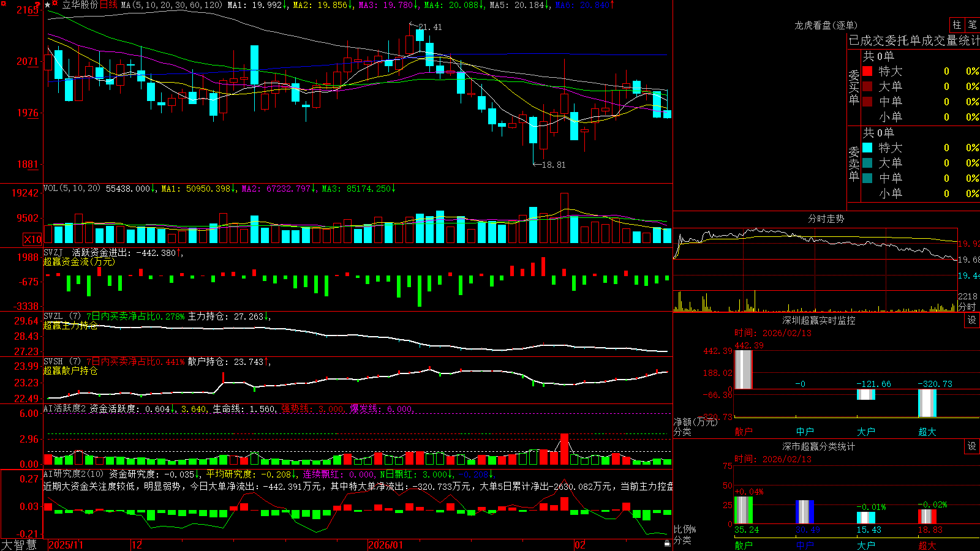Click the 委买单 vertical section label
Viewport: 980px width, 551px height.
(854, 87)
